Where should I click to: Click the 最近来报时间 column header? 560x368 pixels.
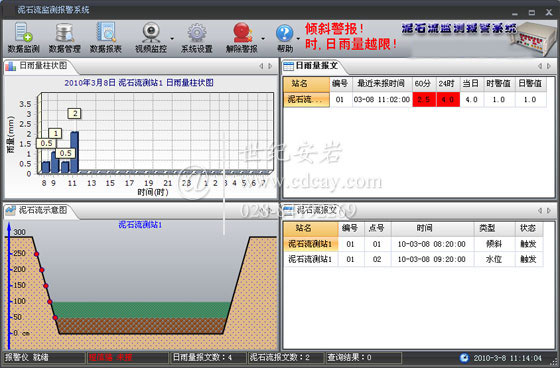381,84
